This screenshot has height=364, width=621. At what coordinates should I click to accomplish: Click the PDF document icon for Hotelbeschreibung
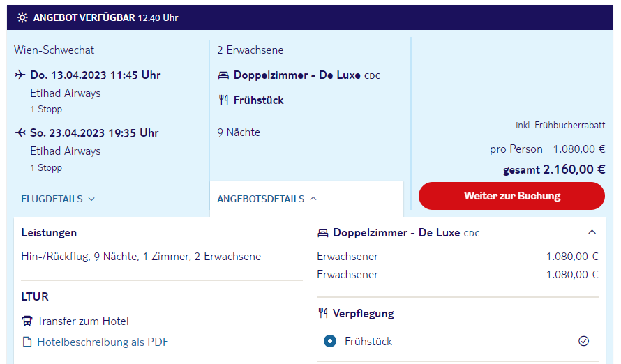coord(27,342)
